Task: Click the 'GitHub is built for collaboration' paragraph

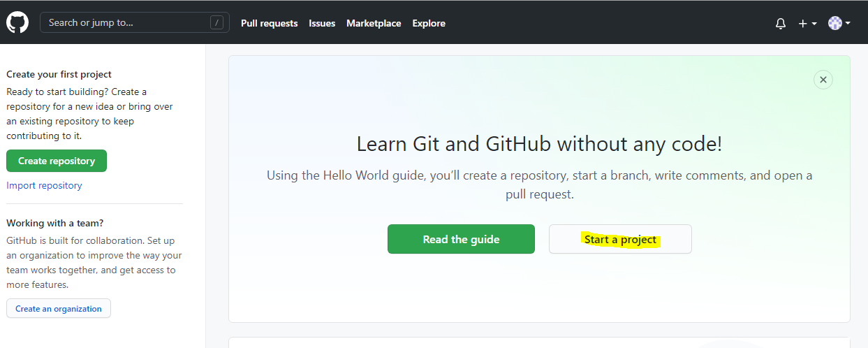Action: 94,263
